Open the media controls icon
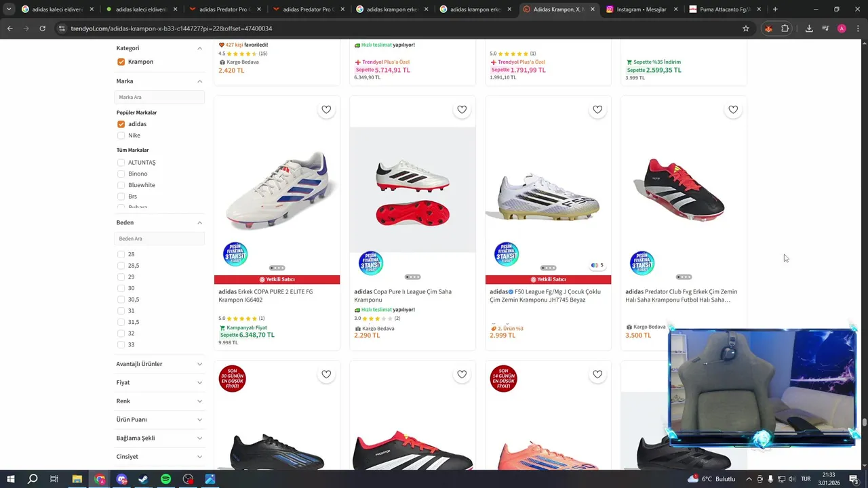This screenshot has width=868, height=488. 825,28
